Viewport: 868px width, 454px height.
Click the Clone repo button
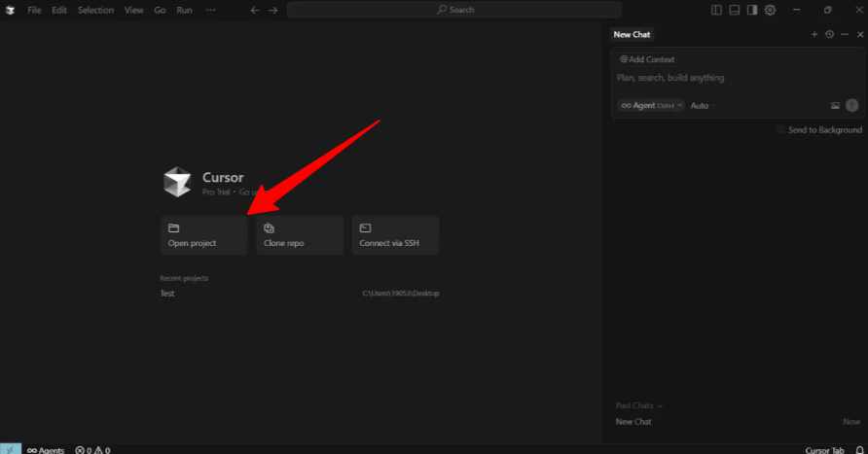300,235
